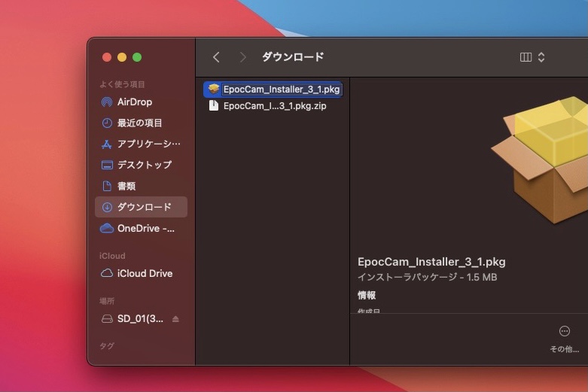
Task: Click インストーラパッケージ - 1.5 MB text
Action: coord(428,278)
